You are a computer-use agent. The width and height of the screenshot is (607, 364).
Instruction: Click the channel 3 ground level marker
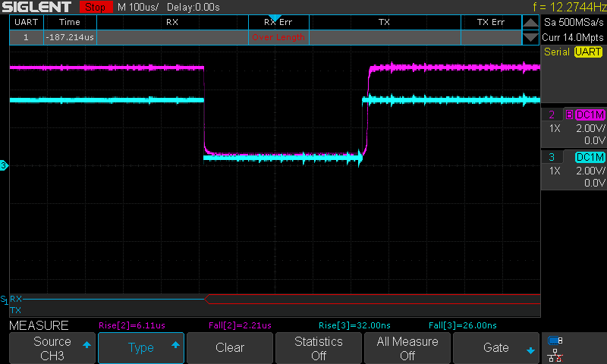click(x=4, y=165)
